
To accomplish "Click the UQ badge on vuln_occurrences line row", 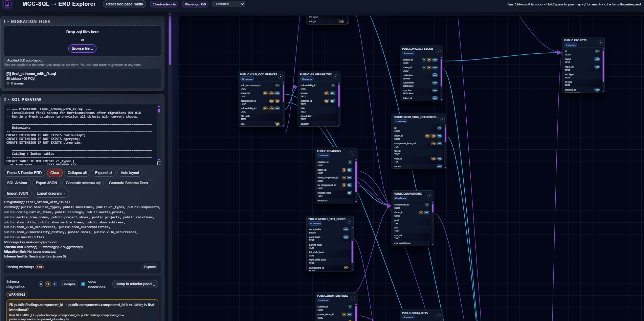I will [277, 124].
